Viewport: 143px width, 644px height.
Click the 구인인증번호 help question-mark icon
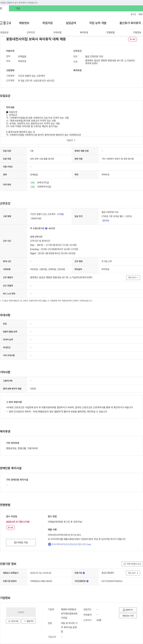87,581
